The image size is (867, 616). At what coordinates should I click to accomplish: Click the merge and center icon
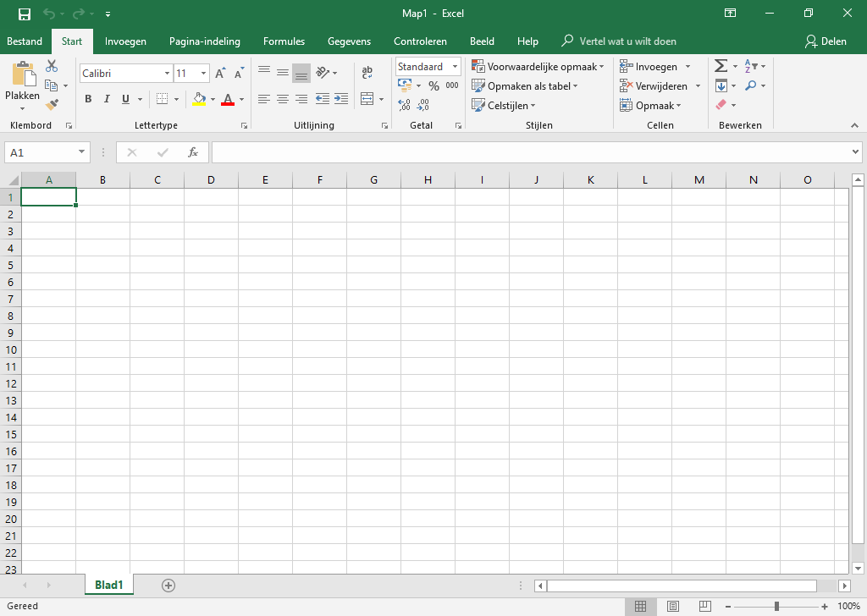(367, 99)
